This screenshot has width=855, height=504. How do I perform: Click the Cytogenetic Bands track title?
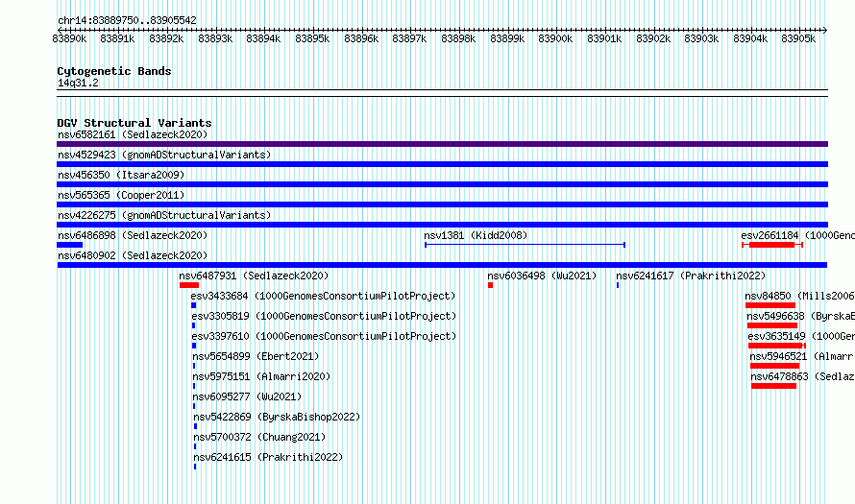tap(114, 71)
